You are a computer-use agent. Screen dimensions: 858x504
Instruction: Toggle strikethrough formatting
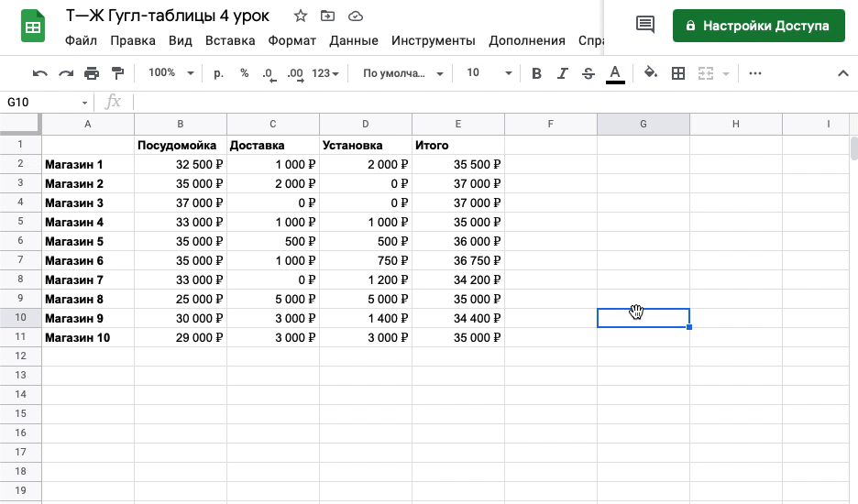click(588, 73)
